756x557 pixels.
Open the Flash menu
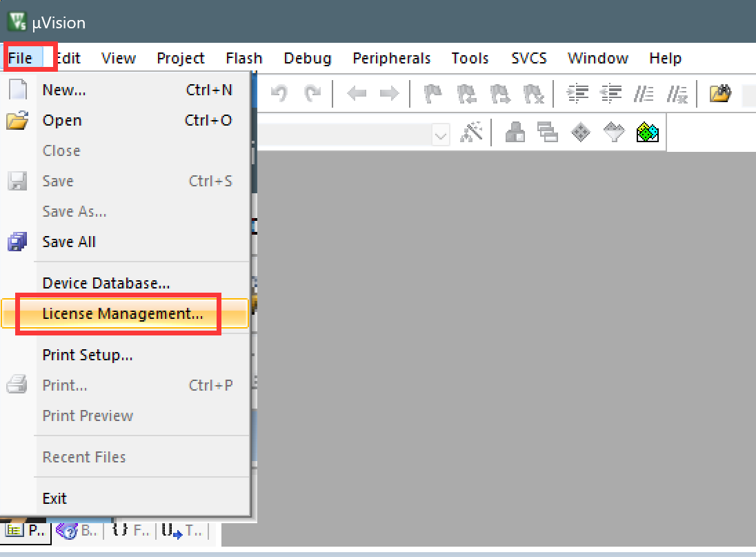[x=244, y=59]
